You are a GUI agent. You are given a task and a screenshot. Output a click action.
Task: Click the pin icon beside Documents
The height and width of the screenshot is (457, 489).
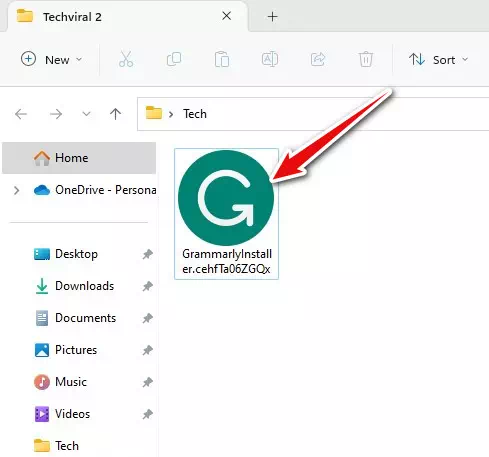(148, 318)
